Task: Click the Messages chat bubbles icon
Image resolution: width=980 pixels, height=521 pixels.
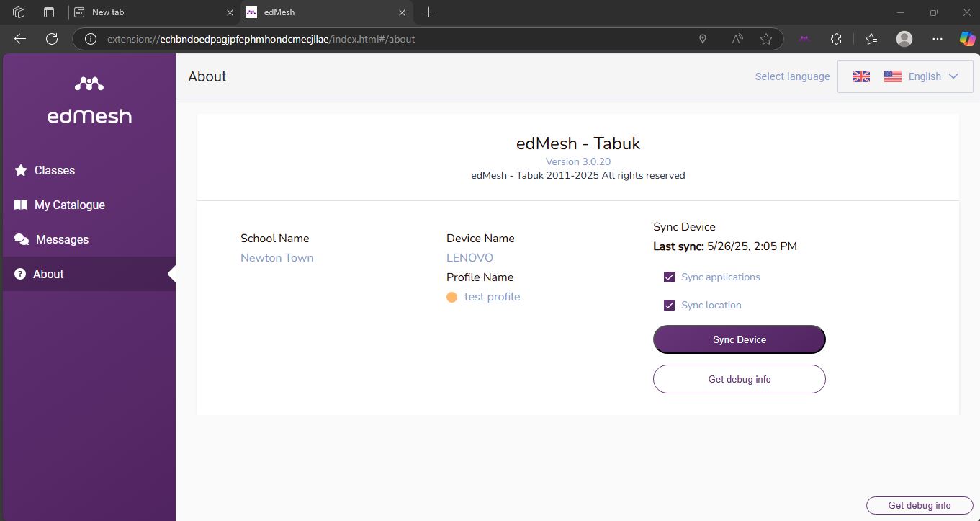Action: [22, 239]
